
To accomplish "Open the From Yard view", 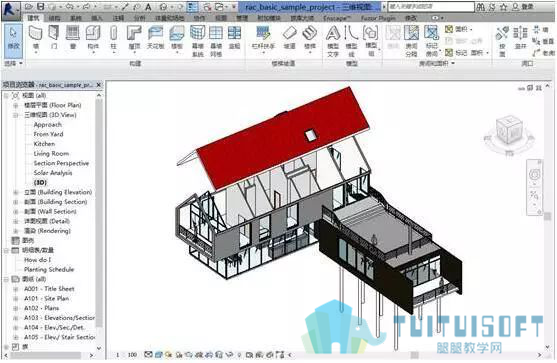I will (x=48, y=134).
